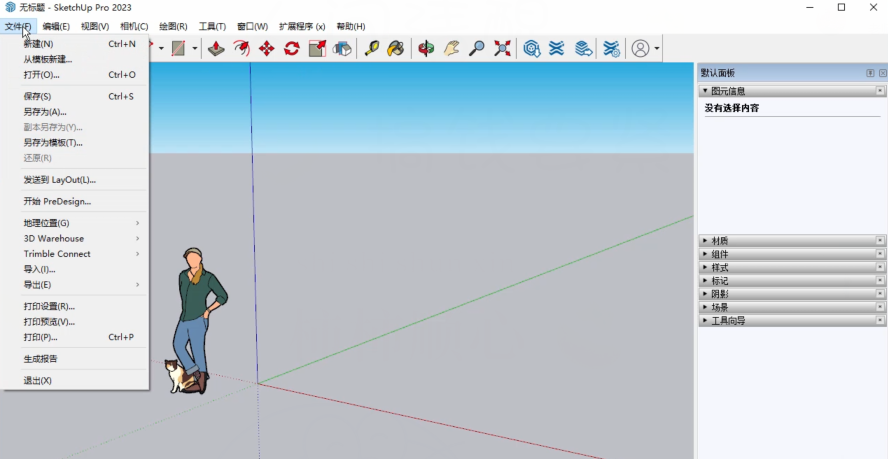Close the 工具向导 panel section
This screenshot has width=888, height=459.
(880, 321)
